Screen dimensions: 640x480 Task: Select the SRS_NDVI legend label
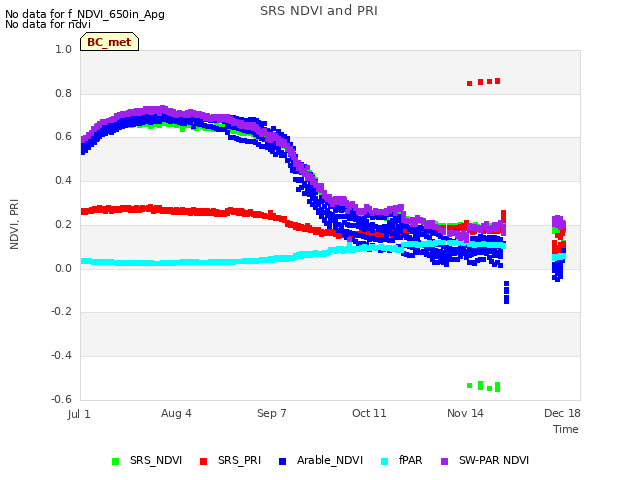pyautogui.click(x=156, y=460)
